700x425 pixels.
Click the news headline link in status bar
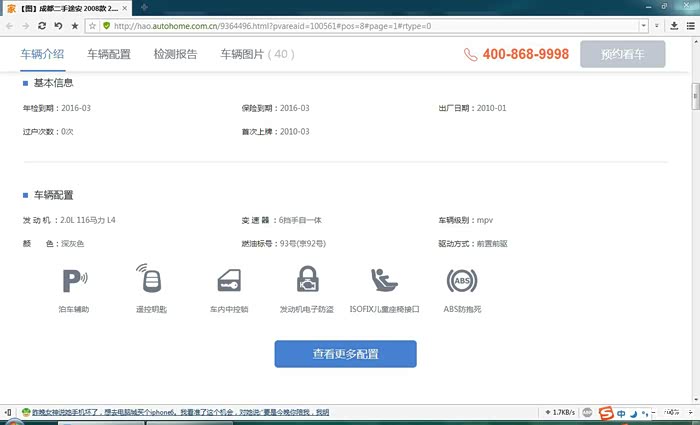point(180,412)
